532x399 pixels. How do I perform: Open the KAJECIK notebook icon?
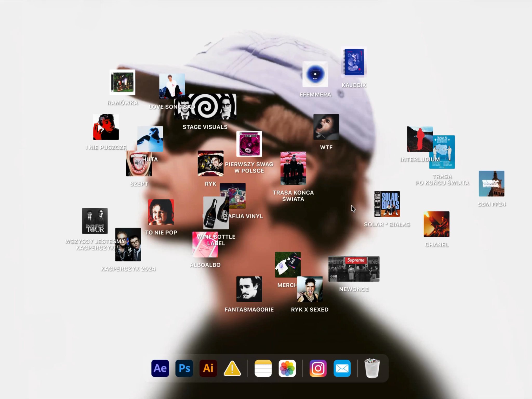[354, 62]
